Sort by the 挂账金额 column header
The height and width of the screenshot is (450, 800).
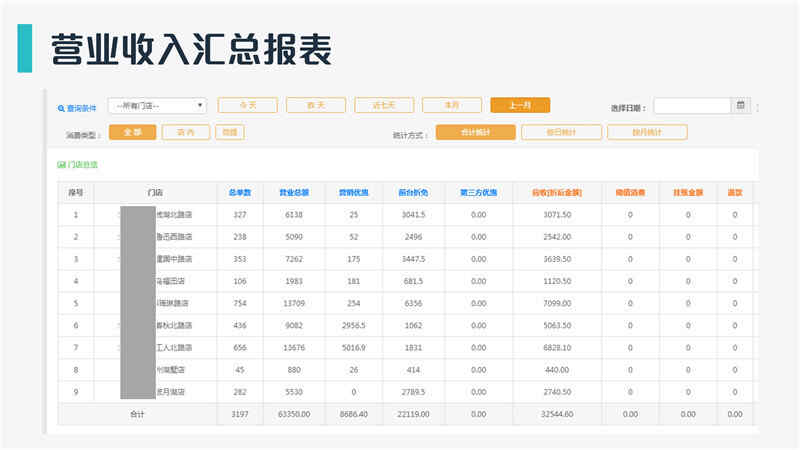coord(688,192)
